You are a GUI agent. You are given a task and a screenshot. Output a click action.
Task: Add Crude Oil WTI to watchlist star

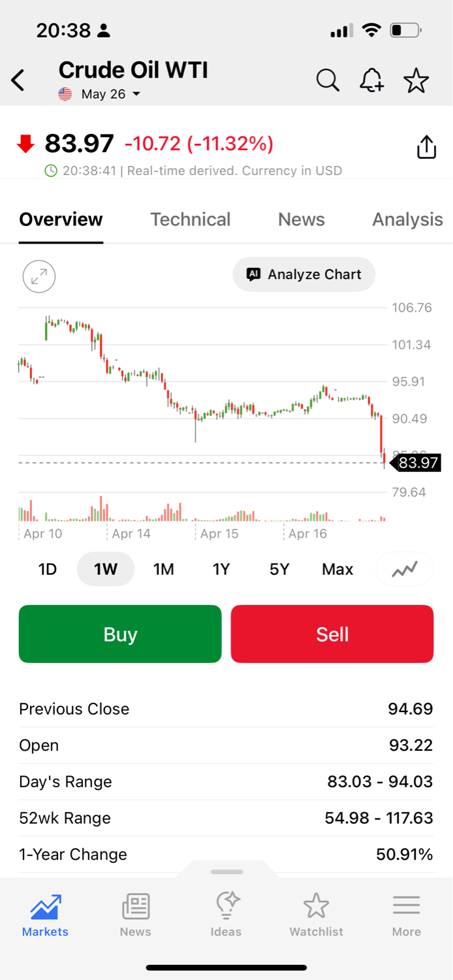tap(416, 80)
